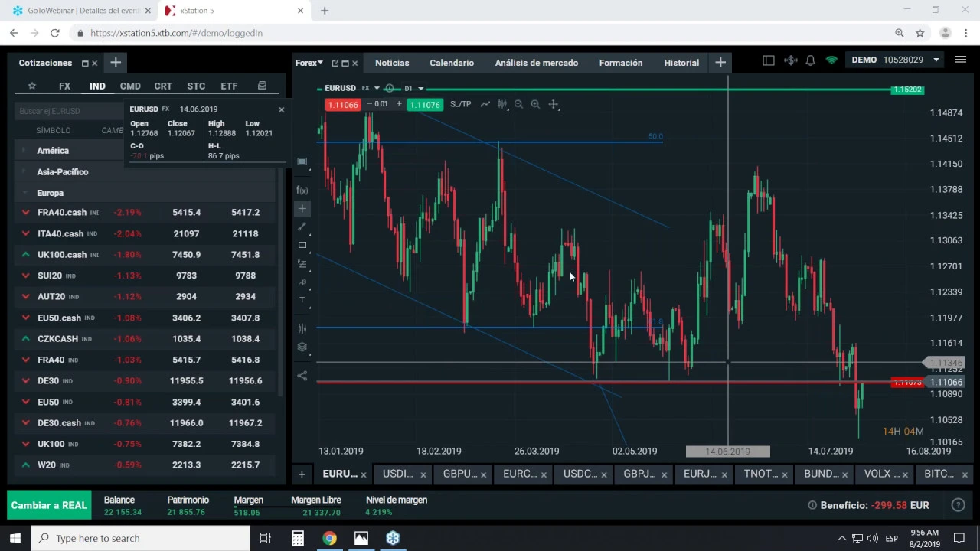Open the Análisis de mercado tab

coord(537,63)
